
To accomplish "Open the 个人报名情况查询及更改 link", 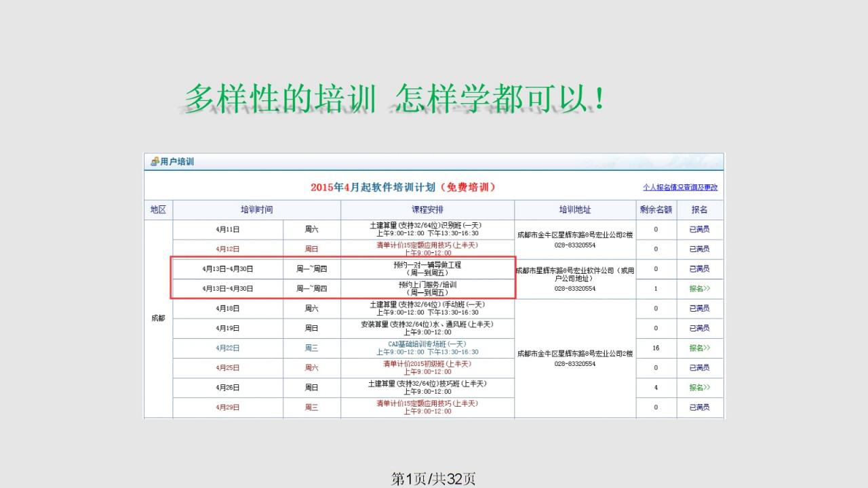I will pyautogui.click(x=680, y=187).
